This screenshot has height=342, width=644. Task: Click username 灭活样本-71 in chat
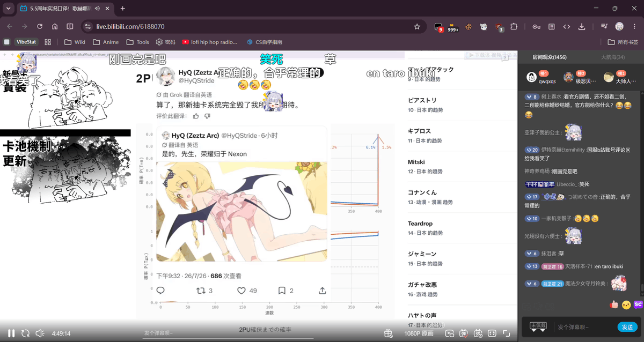(580, 266)
